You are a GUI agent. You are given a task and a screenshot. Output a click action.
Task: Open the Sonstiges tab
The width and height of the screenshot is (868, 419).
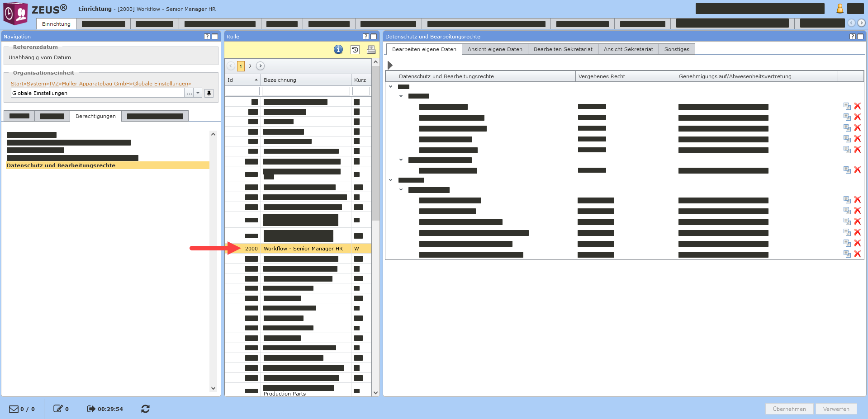(x=676, y=49)
